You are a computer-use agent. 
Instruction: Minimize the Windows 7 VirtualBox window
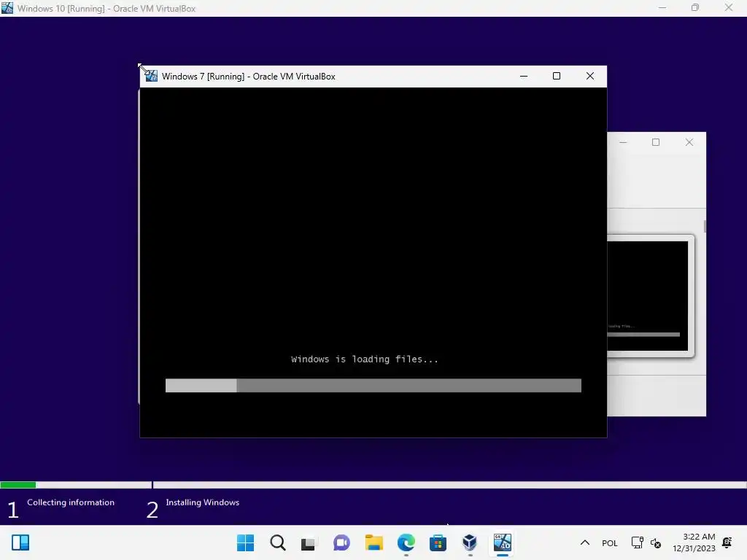524,76
